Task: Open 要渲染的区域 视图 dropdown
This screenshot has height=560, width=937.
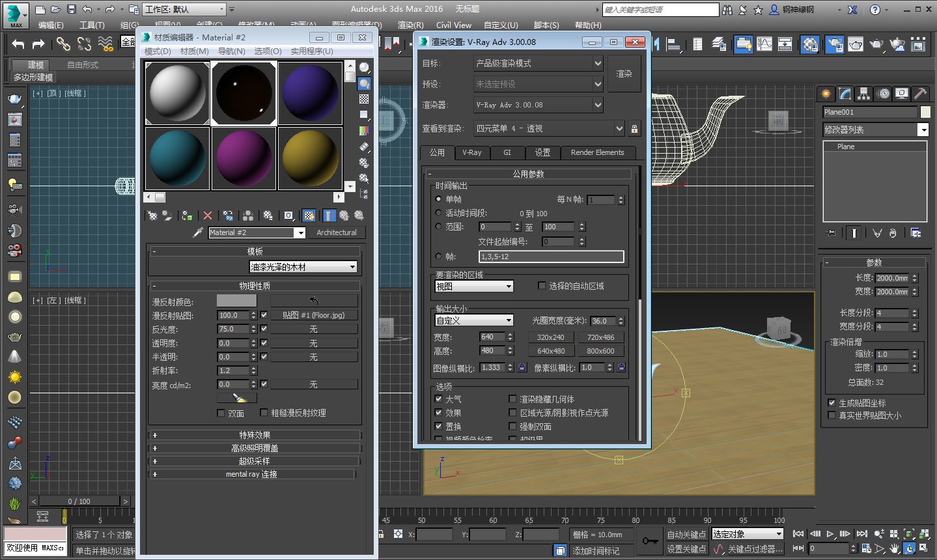Action: (x=474, y=286)
